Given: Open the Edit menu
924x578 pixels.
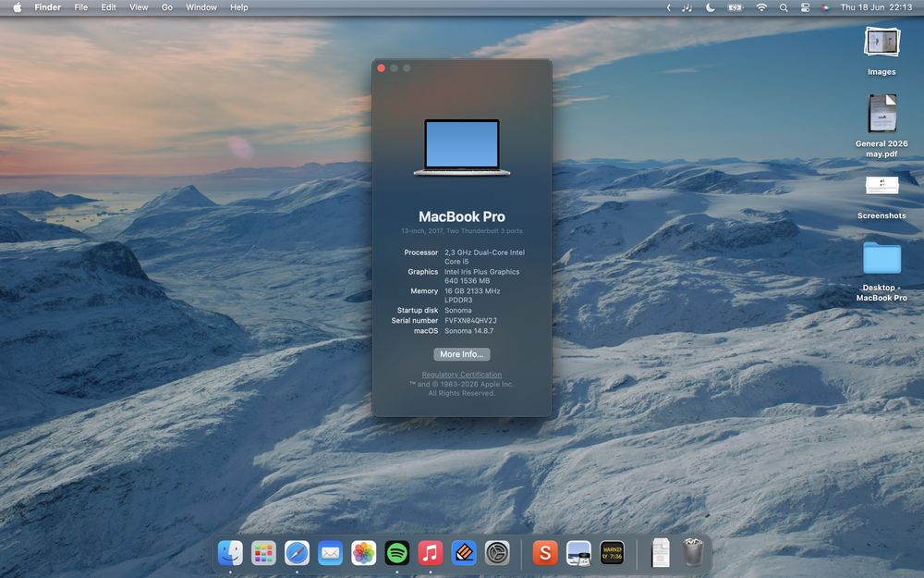Looking at the screenshot, I should pos(108,7).
